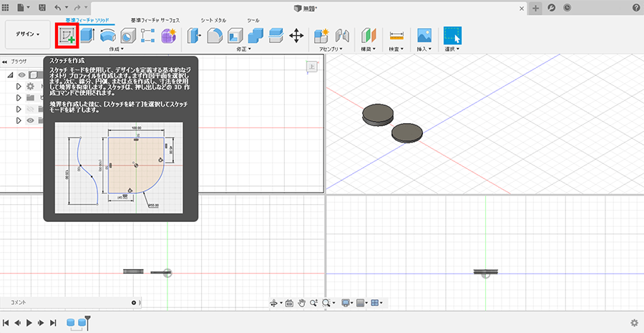Select the Combine tool
Image resolution: width=644 pixels, height=333 pixels.
[x=255, y=36]
